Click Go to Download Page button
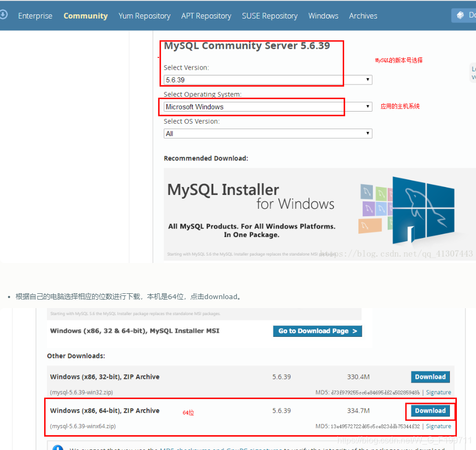Screen dimensions: 476x450 [318, 331]
